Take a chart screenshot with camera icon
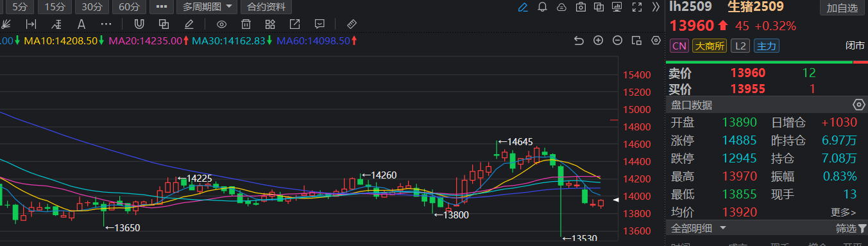This screenshot has height=246, width=868. (x=581, y=7)
